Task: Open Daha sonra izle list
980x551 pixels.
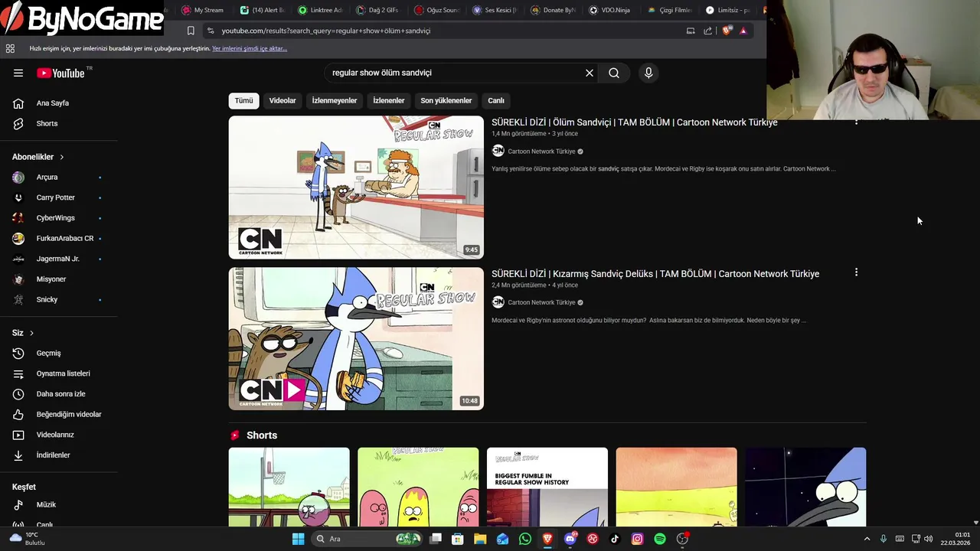Action: coord(59,394)
